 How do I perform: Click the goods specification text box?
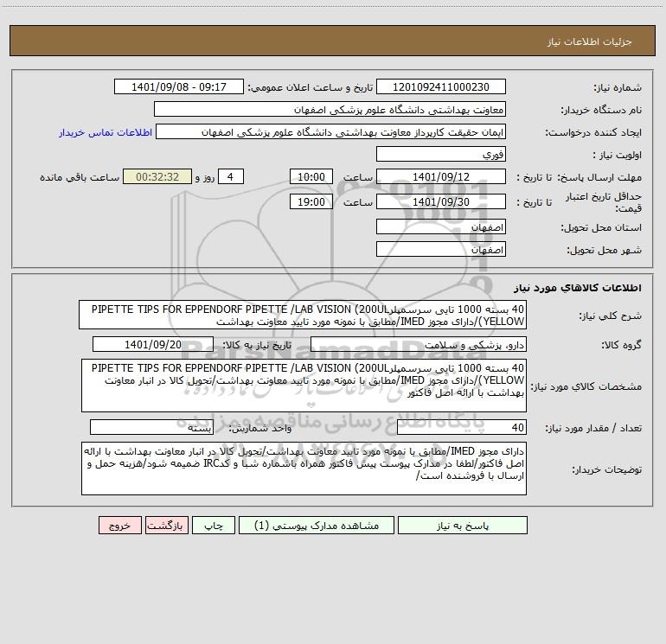[x=304, y=386]
